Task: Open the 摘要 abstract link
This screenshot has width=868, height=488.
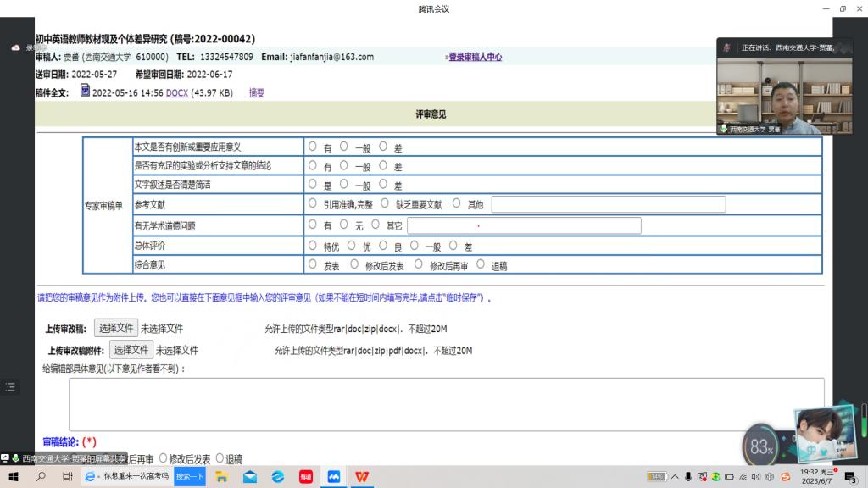Action: click(256, 92)
